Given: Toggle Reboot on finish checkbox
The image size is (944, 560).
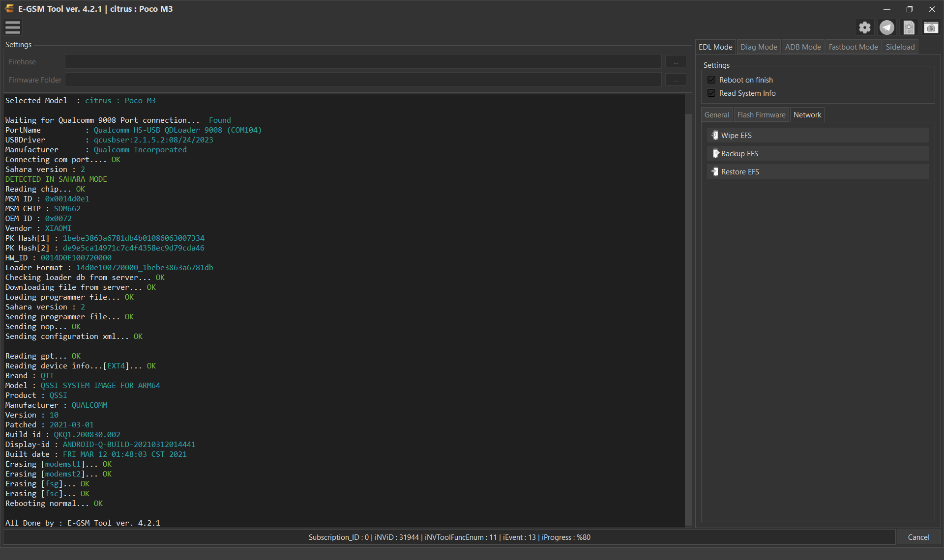Looking at the screenshot, I should pos(711,80).
